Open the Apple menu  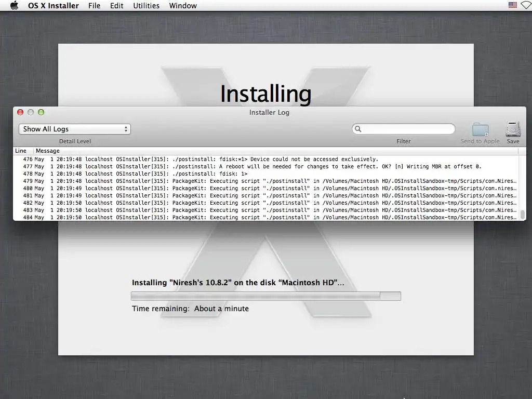click(14, 5)
